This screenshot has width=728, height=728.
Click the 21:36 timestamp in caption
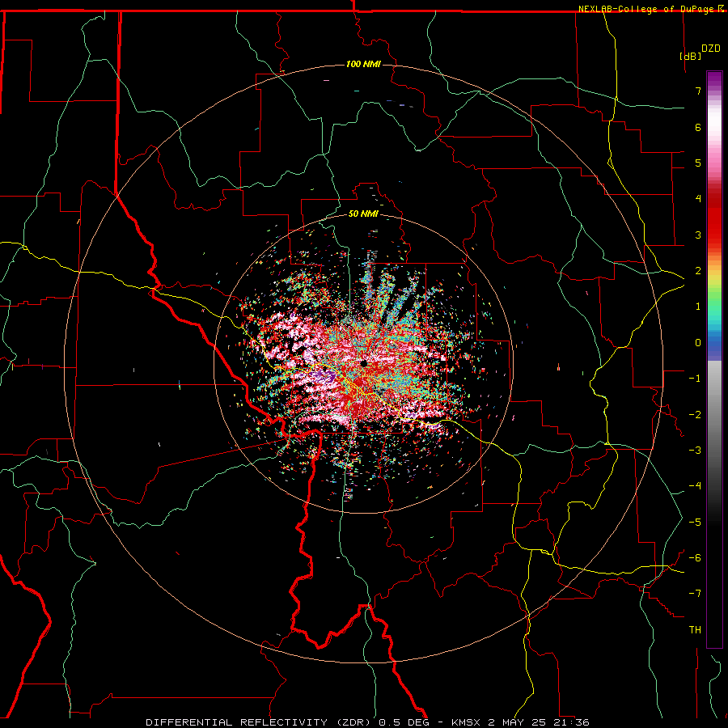click(572, 722)
